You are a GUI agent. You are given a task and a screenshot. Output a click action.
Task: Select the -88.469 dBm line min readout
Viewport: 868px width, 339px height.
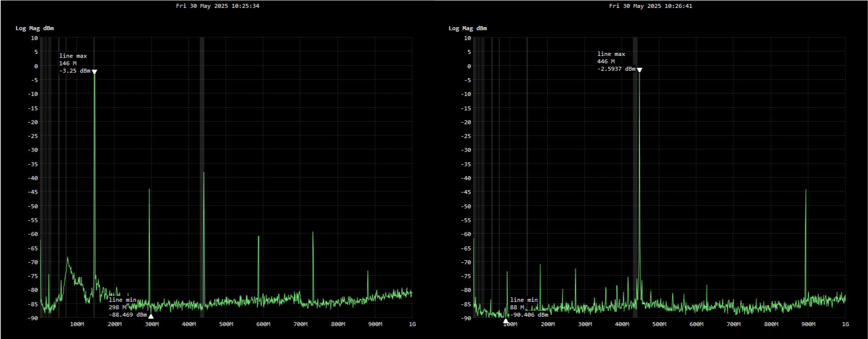(x=128, y=315)
